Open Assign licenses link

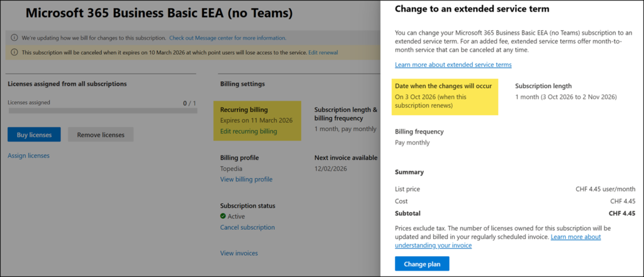29,155
